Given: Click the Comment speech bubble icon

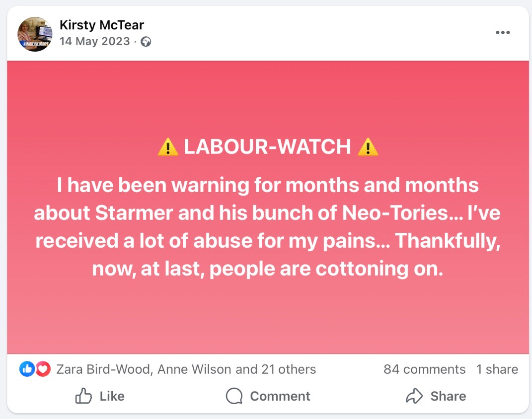Looking at the screenshot, I should [x=234, y=396].
